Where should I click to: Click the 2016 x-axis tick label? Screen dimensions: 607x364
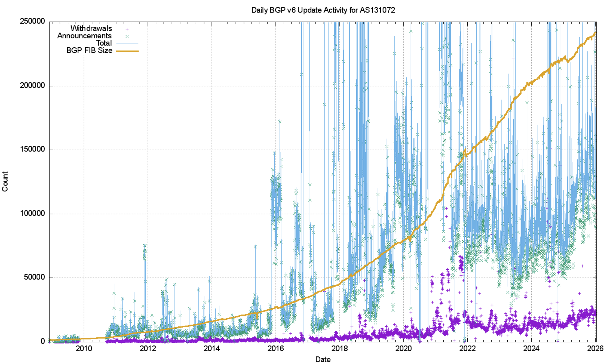coord(275,348)
